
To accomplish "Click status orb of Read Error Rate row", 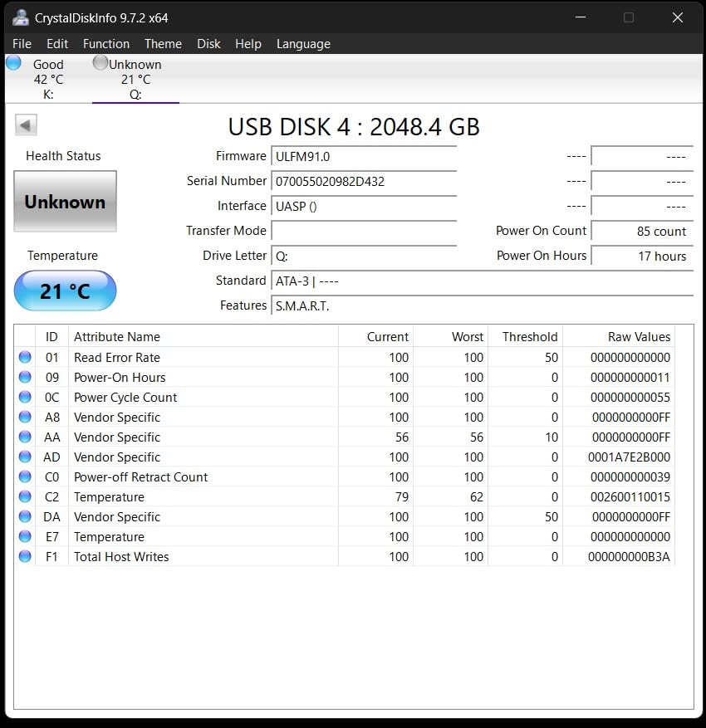I will [25, 357].
